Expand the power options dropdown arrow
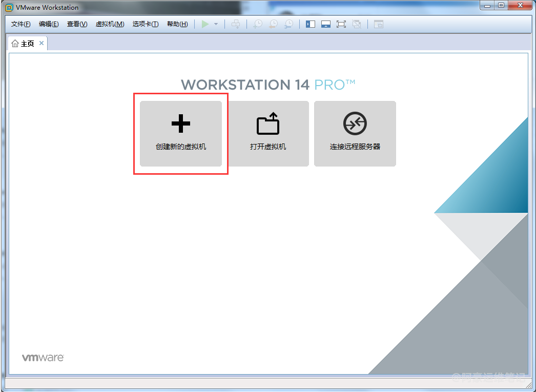 216,24
